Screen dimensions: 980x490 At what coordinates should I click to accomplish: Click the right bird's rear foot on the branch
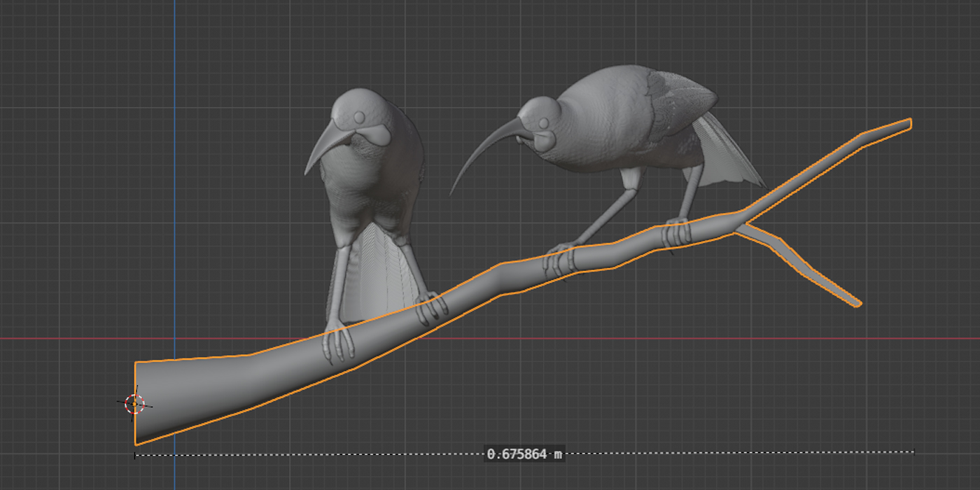pos(675,232)
